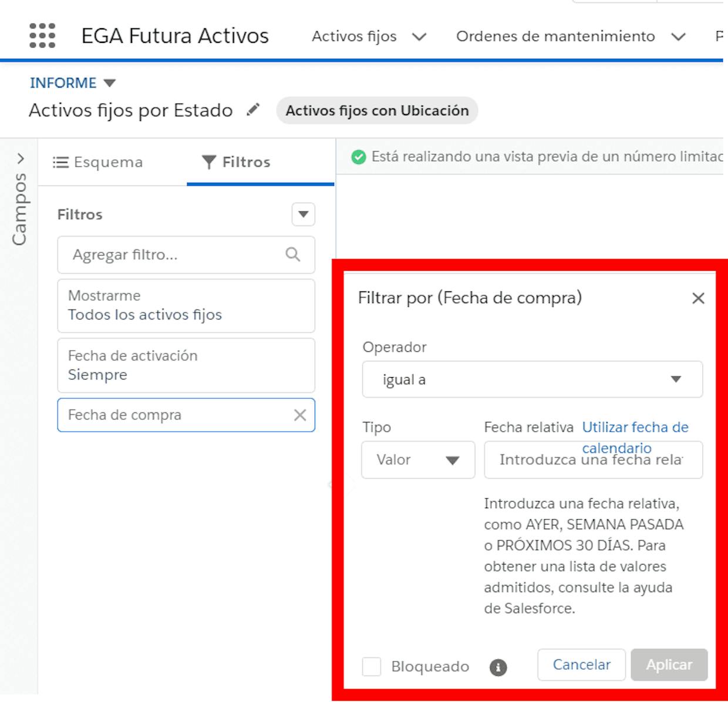
Task: Remove the Fecha de compra filter
Action: click(x=300, y=415)
